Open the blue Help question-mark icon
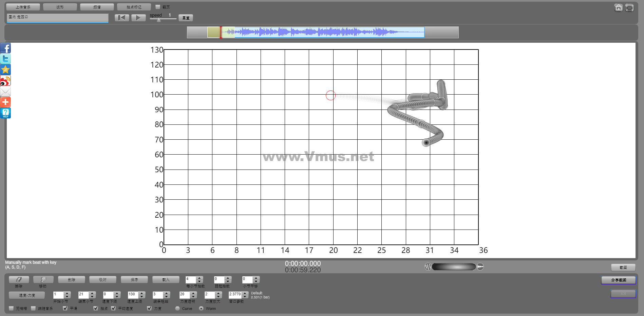 [5, 113]
